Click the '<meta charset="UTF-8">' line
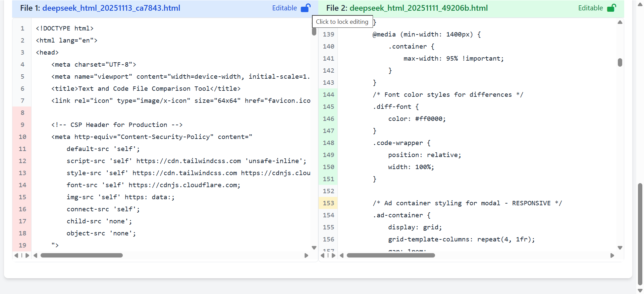The width and height of the screenshot is (644, 294). 94,64
